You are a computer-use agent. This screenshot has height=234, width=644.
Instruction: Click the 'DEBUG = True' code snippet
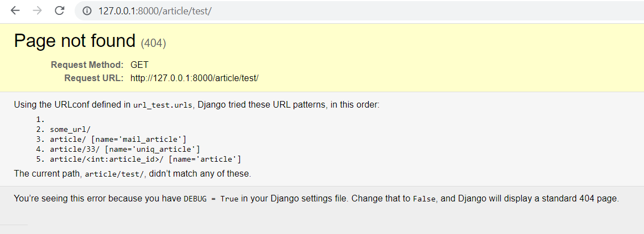pyautogui.click(x=211, y=199)
